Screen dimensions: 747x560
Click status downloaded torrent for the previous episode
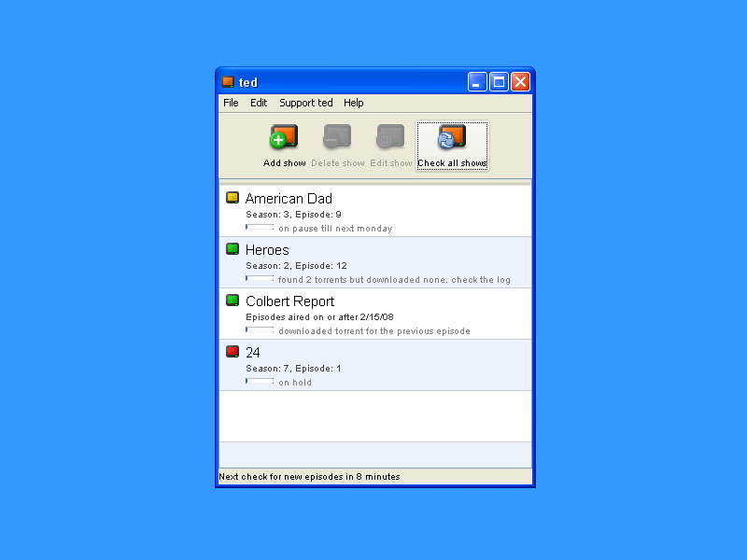point(374,331)
